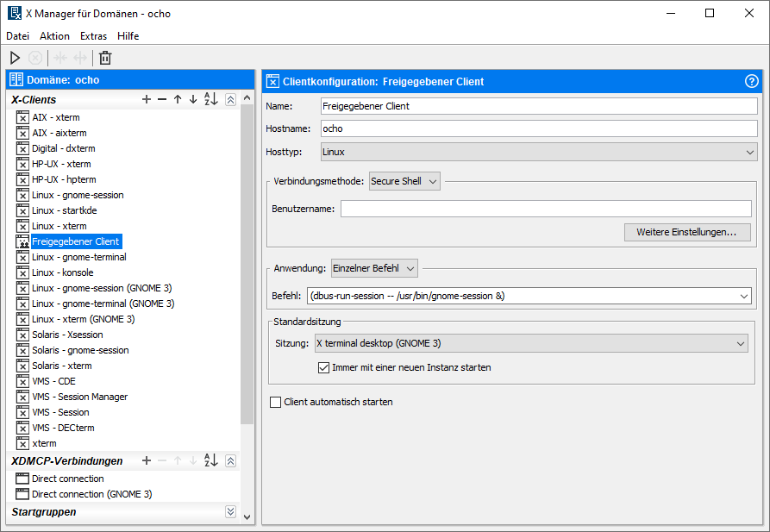
Task: Add XDMCP connection with plus icon
Action: (x=147, y=461)
